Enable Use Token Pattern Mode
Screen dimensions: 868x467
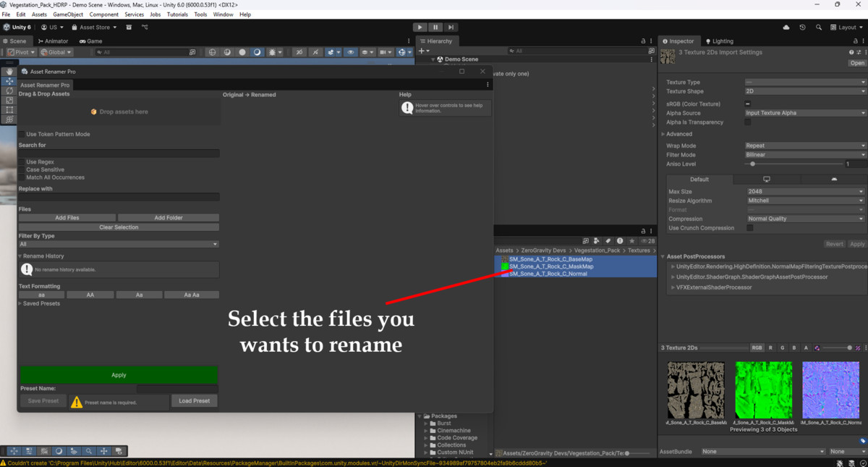pos(20,134)
